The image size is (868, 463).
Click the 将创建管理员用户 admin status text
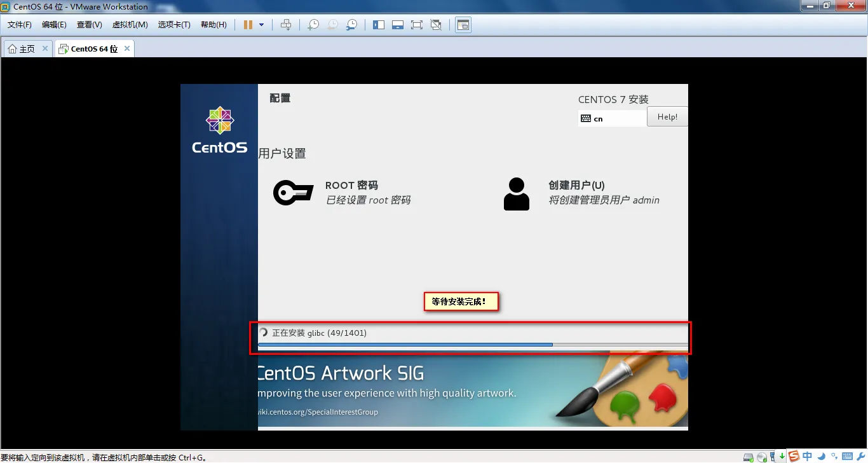604,200
